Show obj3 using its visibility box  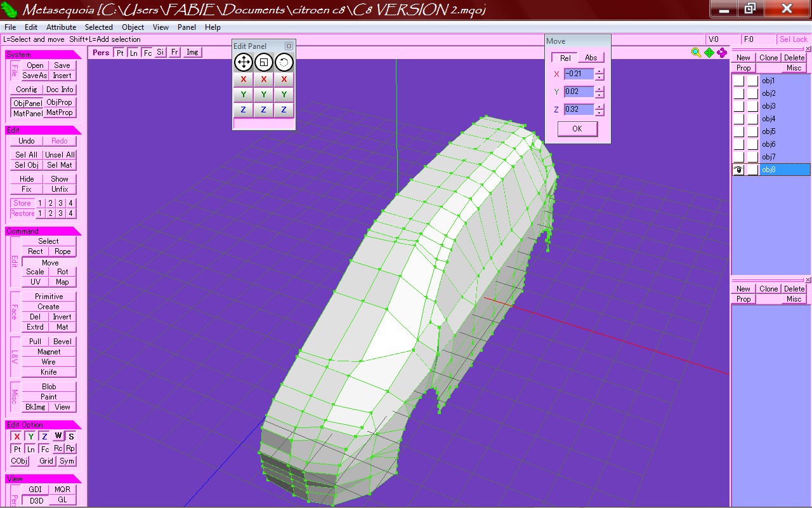738,106
